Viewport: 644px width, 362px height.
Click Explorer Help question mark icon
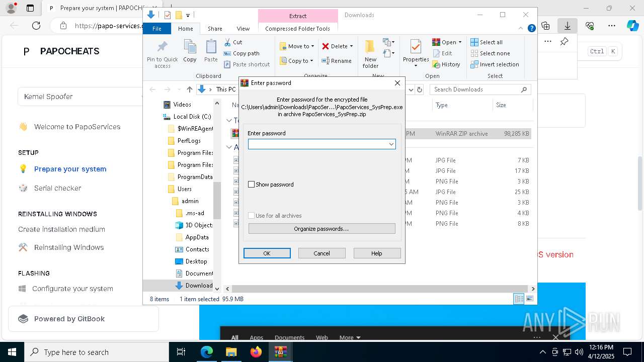(x=531, y=29)
